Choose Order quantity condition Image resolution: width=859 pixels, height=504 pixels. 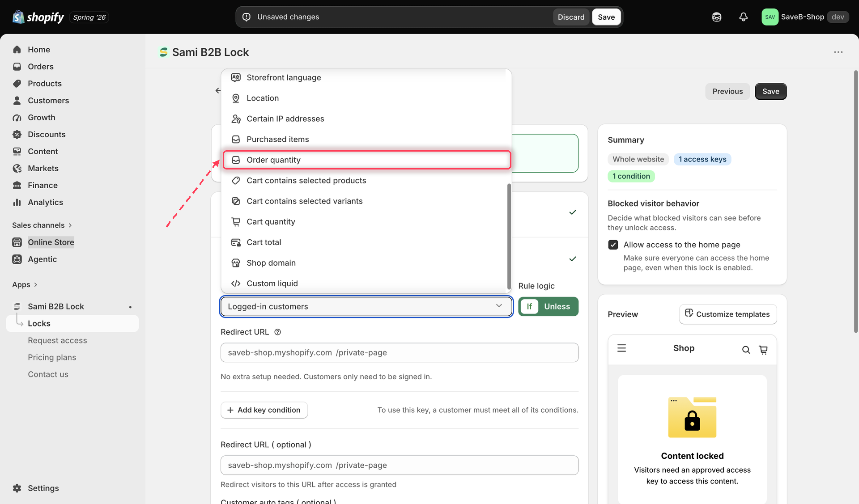point(366,160)
